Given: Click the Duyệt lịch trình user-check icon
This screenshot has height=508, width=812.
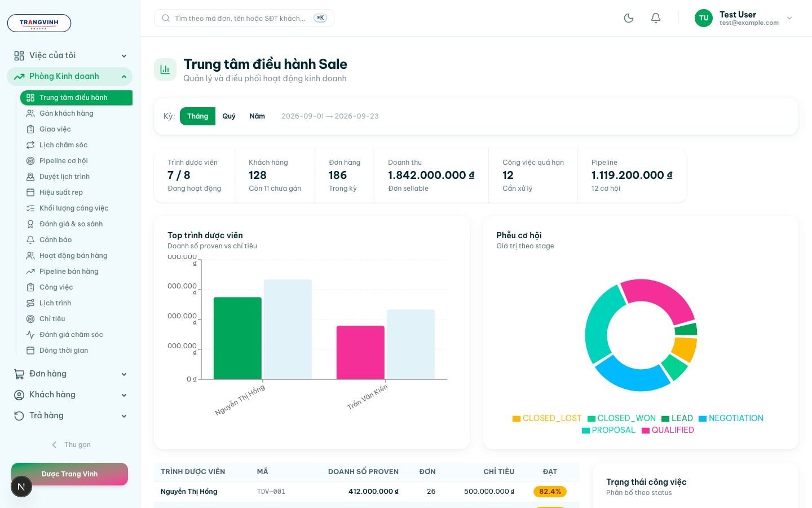Looking at the screenshot, I should coord(30,177).
